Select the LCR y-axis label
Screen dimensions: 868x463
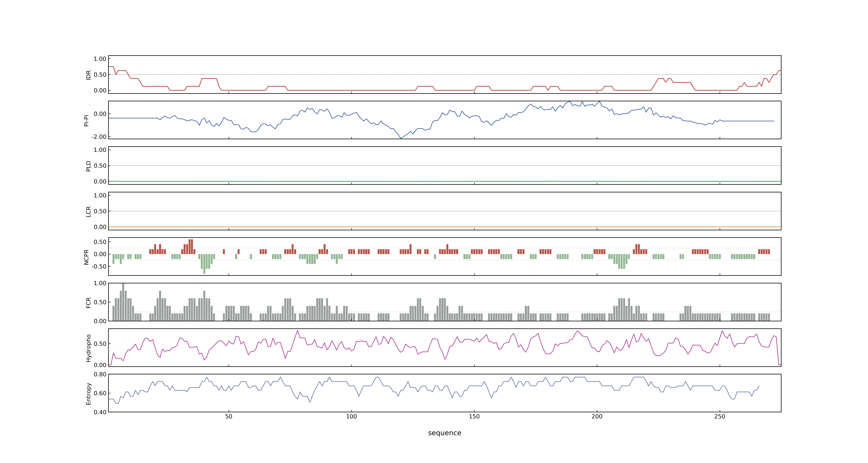pos(88,211)
